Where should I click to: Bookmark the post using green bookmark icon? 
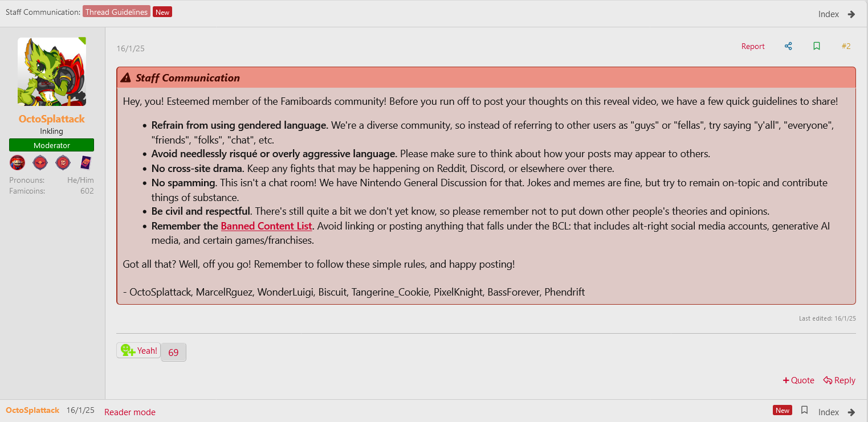click(x=817, y=46)
